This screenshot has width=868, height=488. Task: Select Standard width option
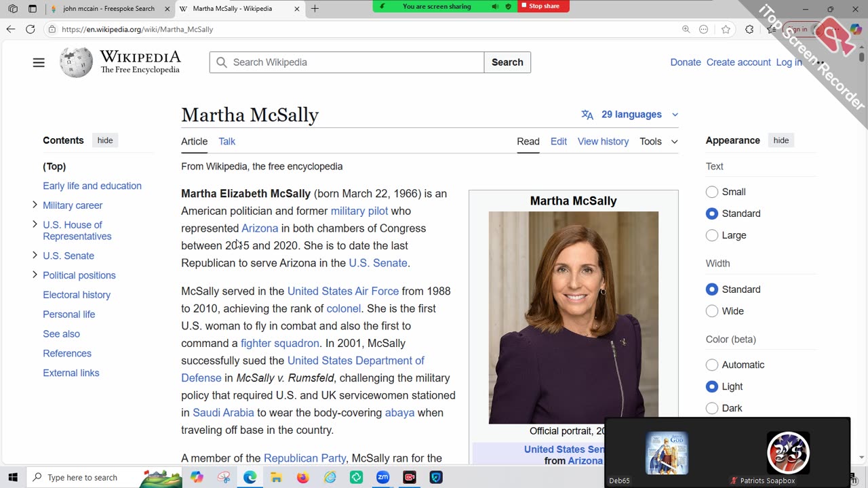712,289
